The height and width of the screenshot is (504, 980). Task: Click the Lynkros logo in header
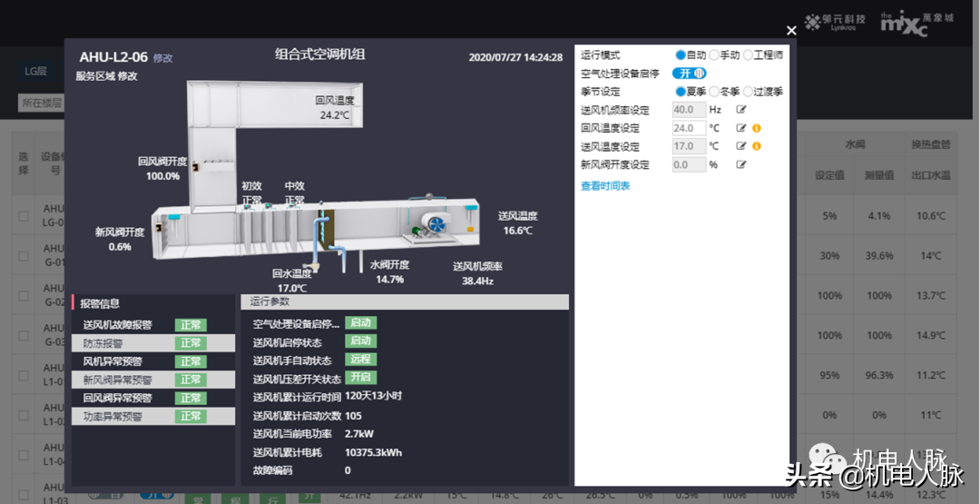click(835, 23)
